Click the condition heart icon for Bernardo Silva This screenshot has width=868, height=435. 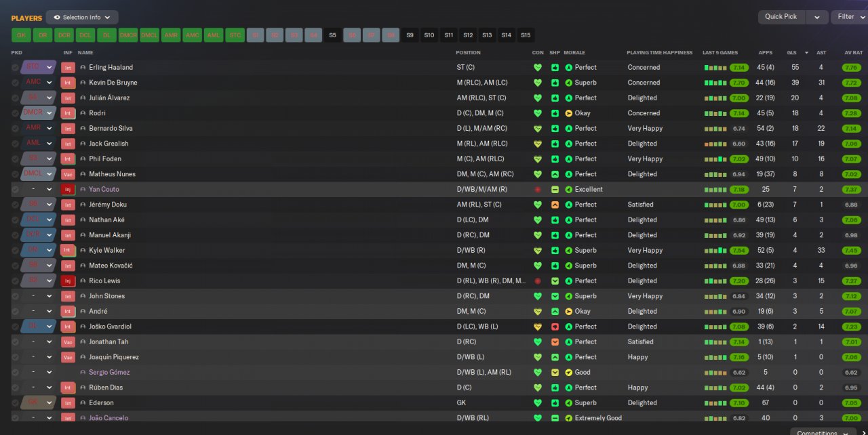click(538, 128)
